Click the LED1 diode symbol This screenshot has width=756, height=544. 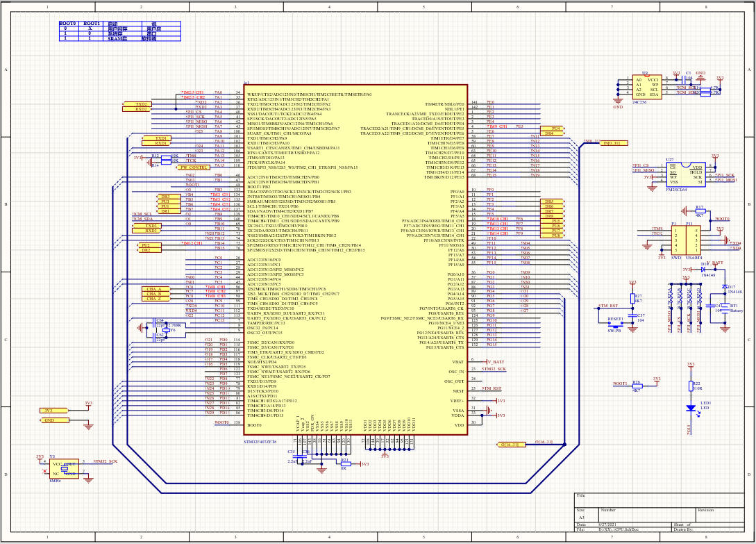(x=691, y=409)
